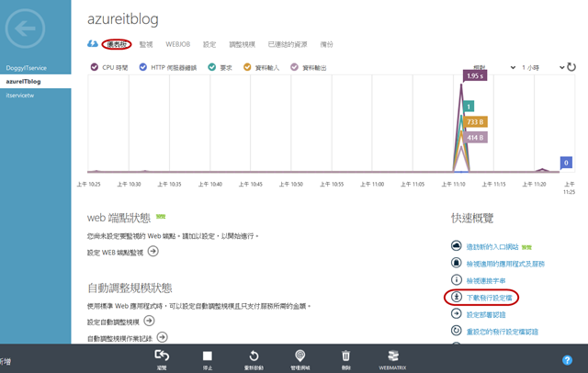The height and width of the screenshot is (373, 588).
Task: Toggle the CPU 時間 metric checkbox
Action: pos(94,67)
